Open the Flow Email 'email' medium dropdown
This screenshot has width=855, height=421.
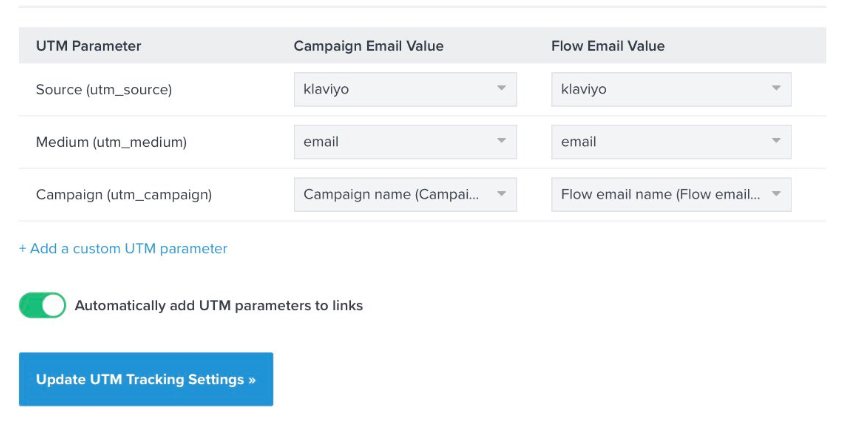click(671, 142)
